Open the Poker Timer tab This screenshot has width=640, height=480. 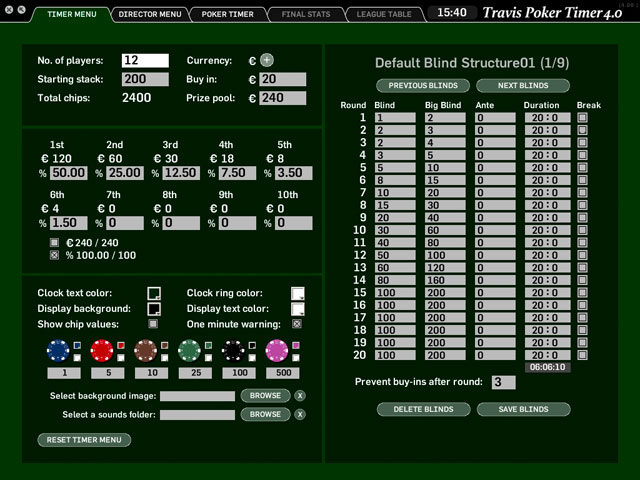tap(227, 14)
